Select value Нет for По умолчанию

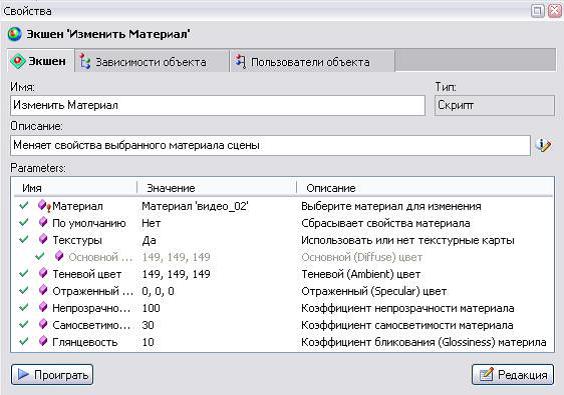[x=151, y=223]
